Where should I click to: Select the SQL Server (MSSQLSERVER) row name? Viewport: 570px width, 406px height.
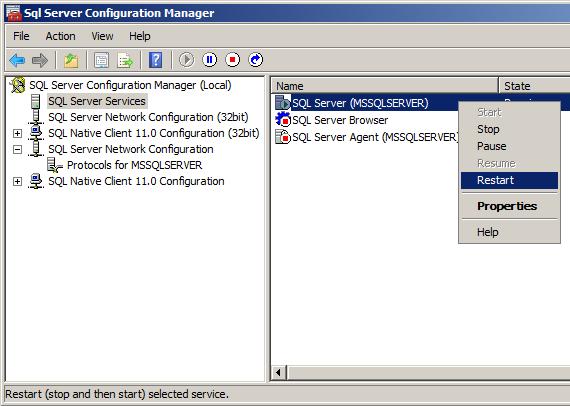pyautogui.click(x=360, y=103)
